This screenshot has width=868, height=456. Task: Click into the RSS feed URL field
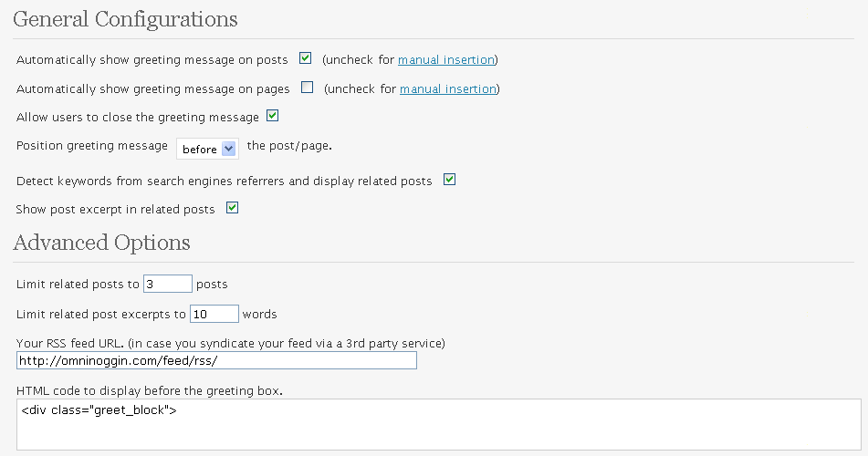pyautogui.click(x=216, y=361)
